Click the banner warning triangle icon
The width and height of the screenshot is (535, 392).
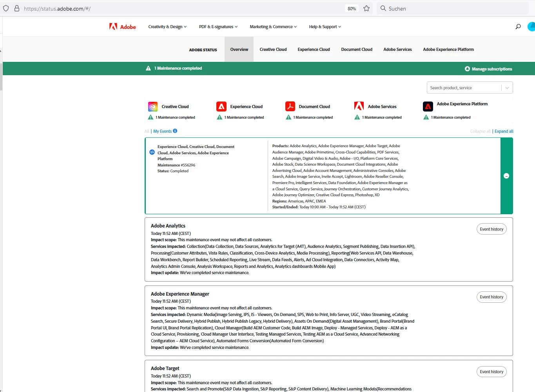click(x=148, y=68)
